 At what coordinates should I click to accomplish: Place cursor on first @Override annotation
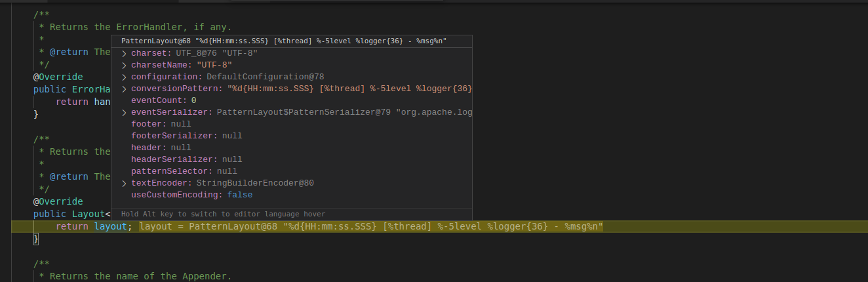point(58,77)
